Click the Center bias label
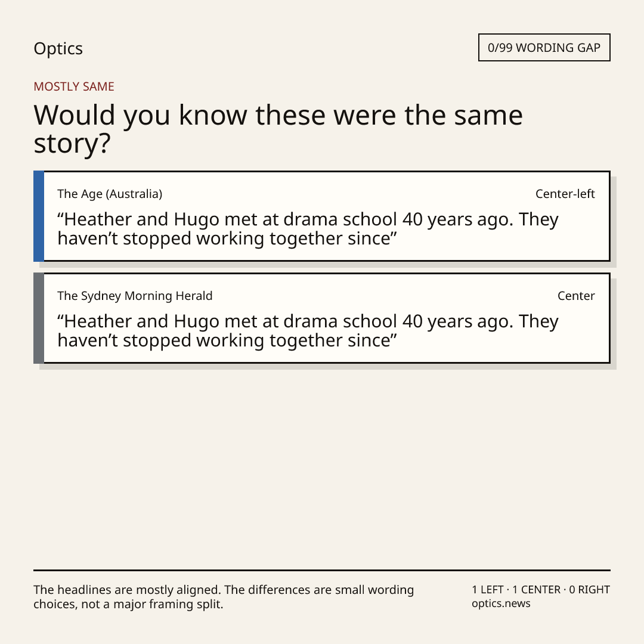644x644 pixels. (x=576, y=296)
